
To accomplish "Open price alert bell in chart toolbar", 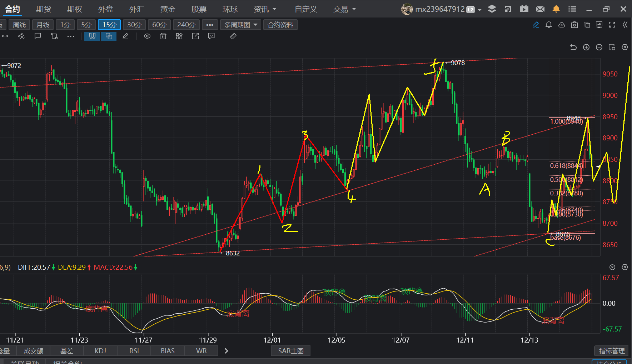I will tap(549, 25).
